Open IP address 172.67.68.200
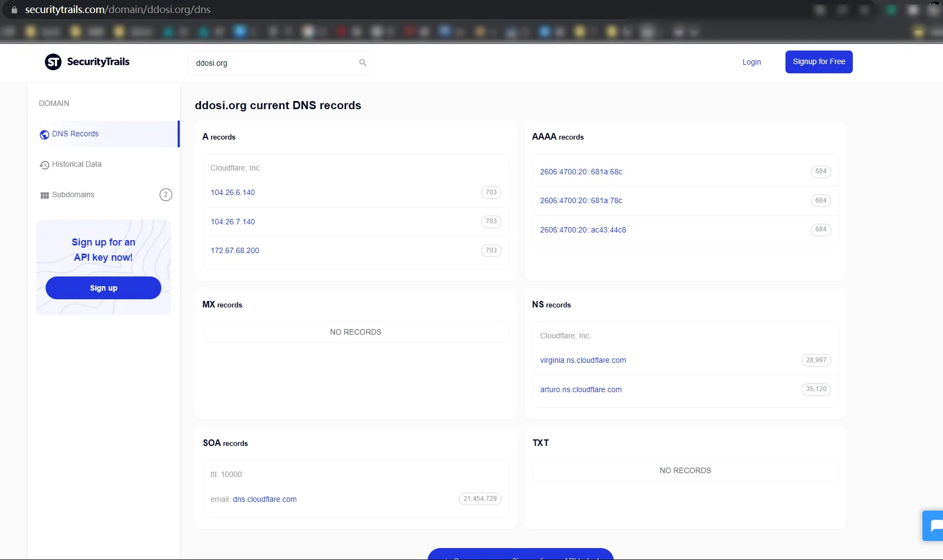This screenshot has width=943, height=560. pyautogui.click(x=235, y=250)
